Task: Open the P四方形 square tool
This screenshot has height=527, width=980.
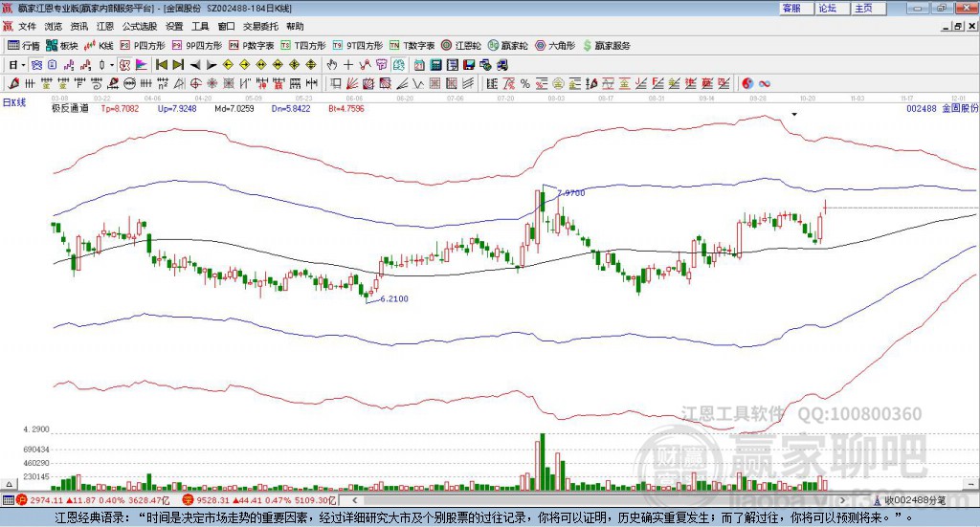Action: tap(143, 46)
